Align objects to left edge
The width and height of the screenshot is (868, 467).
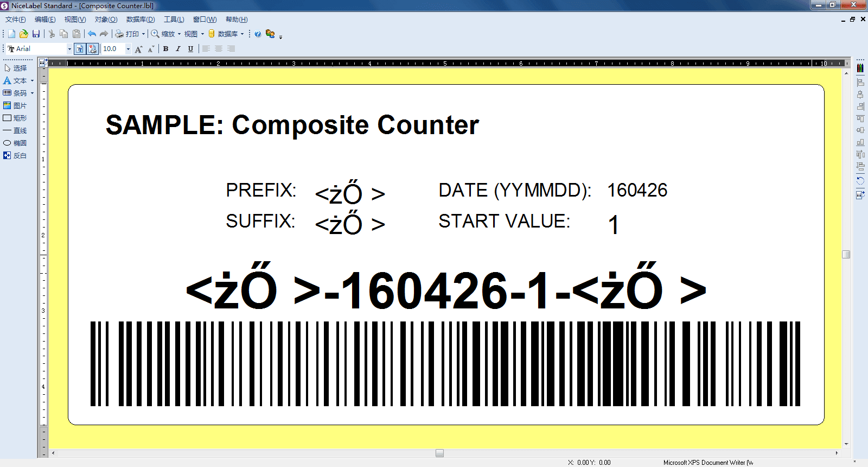tap(860, 83)
